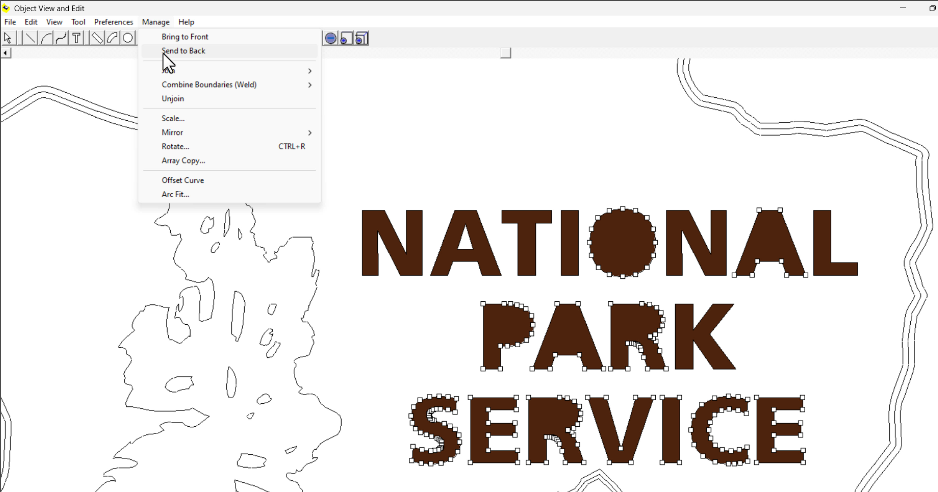Open the Help menu

[x=186, y=22]
